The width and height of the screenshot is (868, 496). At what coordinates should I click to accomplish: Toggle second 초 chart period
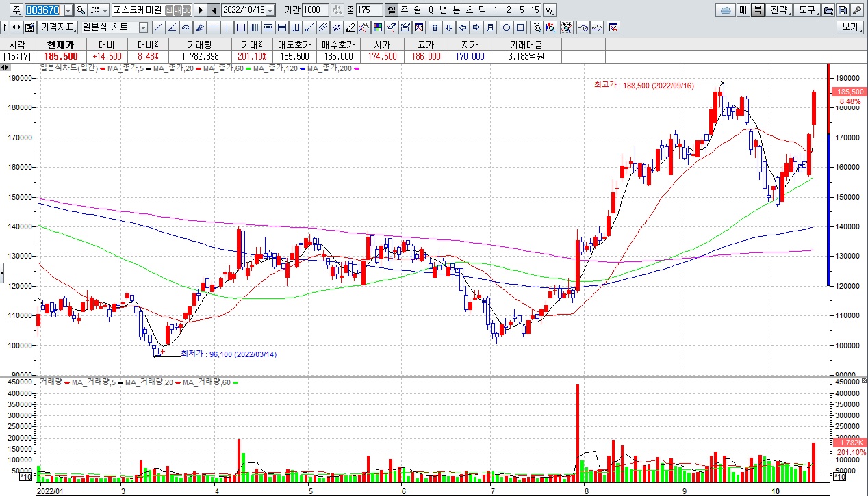tap(469, 10)
